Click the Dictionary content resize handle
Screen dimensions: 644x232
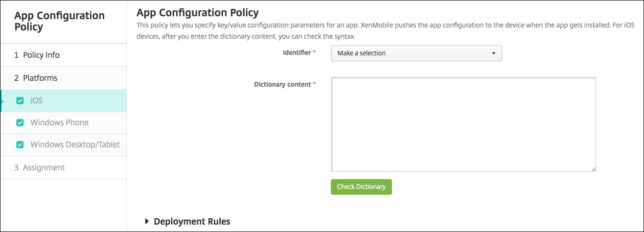(593, 169)
